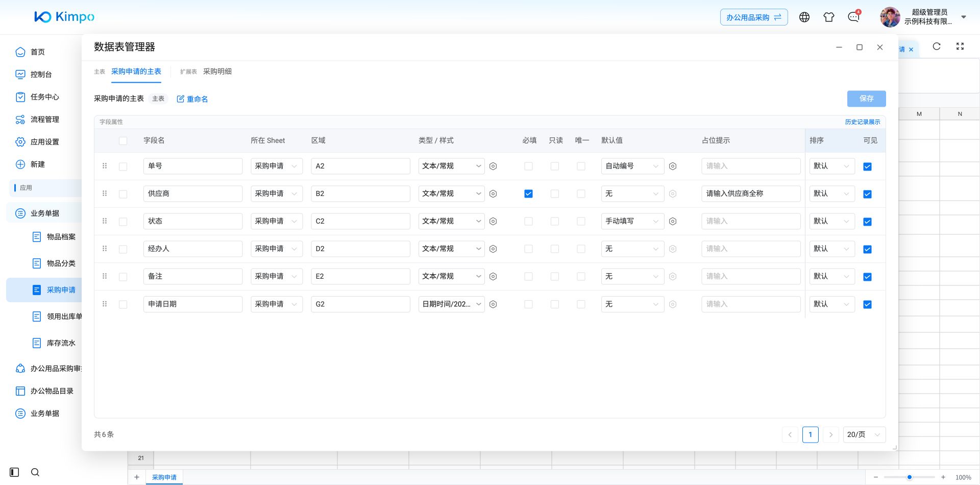Click the refresh icon beside the dialog

pos(937,46)
